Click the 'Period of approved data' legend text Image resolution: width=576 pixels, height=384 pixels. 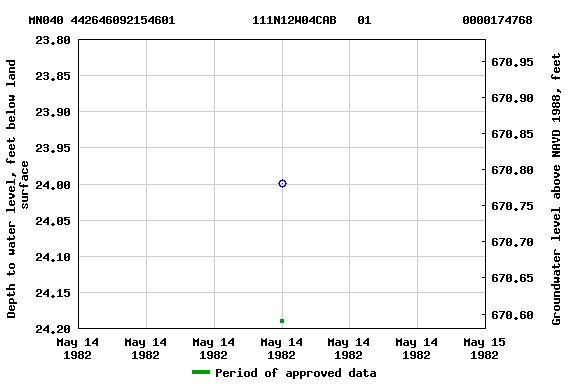click(x=296, y=373)
